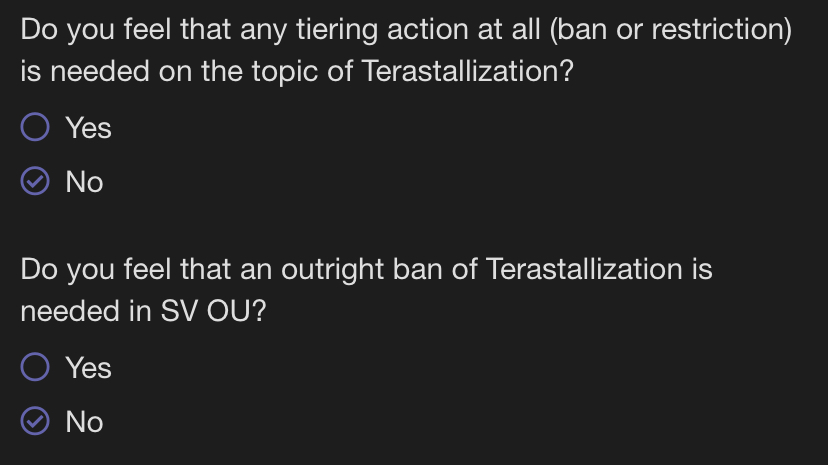Select Yes for the tiering action question

pyautogui.click(x=66, y=127)
